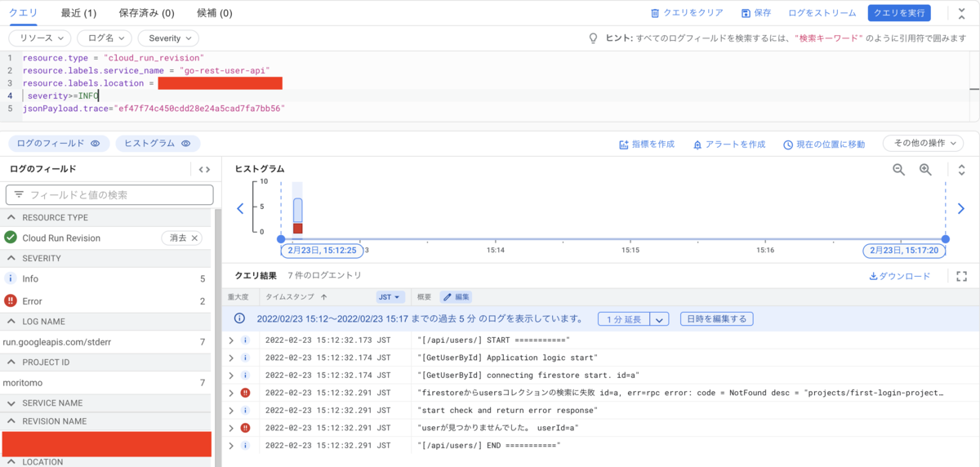Clear the filter with 消去 chip
The height and width of the screenshot is (467, 980).
click(x=181, y=238)
